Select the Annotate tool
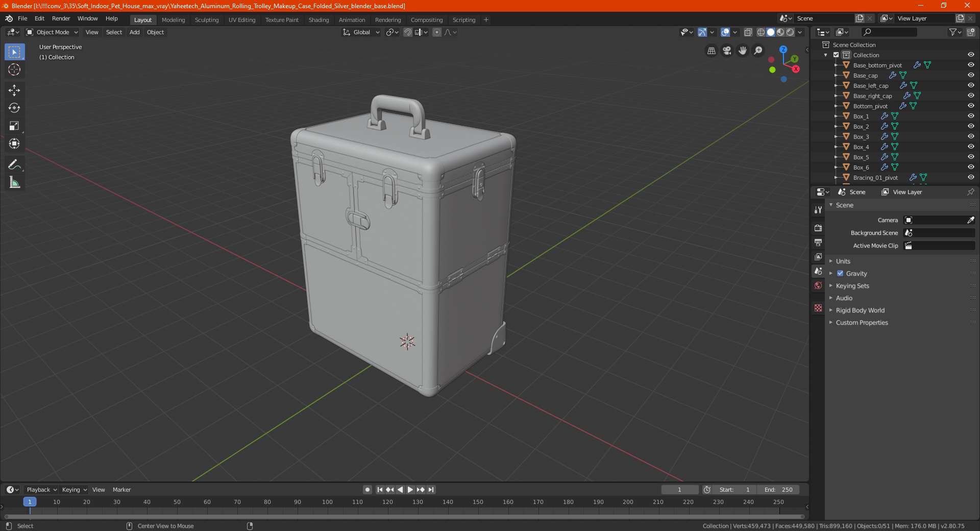Screen dimensions: 980x531 (x=14, y=164)
